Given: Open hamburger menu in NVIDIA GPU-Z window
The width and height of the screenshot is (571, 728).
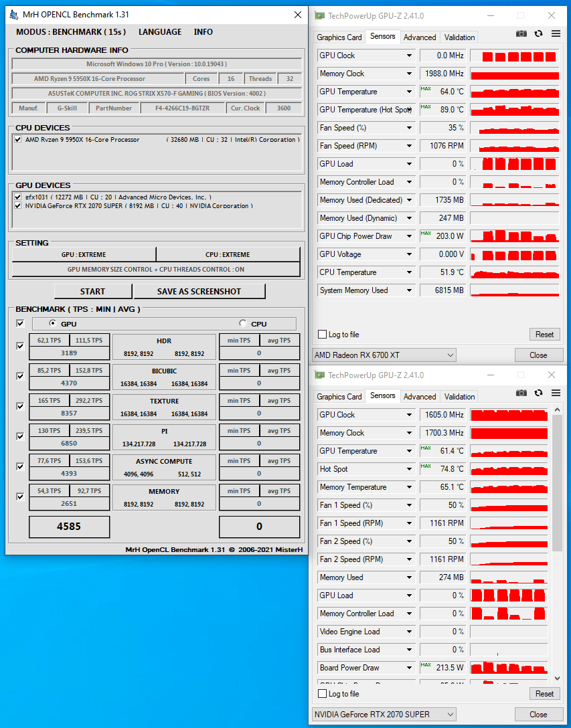Looking at the screenshot, I should (556, 393).
